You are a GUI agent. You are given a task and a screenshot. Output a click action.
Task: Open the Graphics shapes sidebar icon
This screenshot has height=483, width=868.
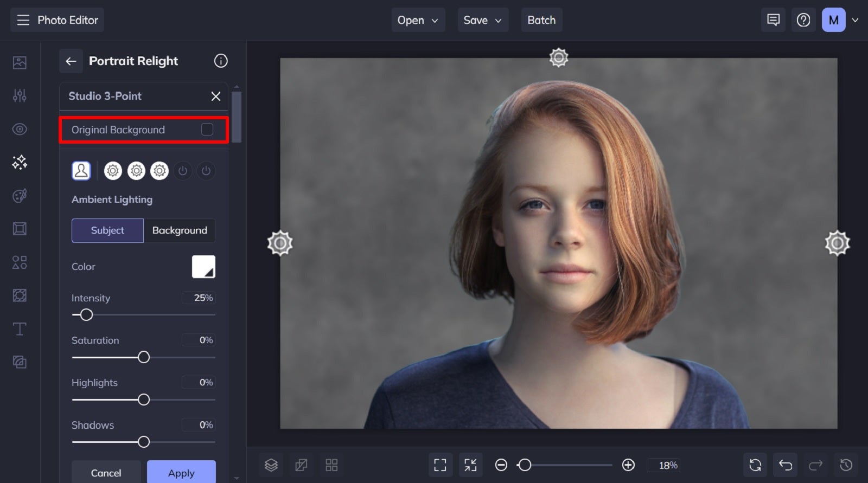[x=20, y=262]
